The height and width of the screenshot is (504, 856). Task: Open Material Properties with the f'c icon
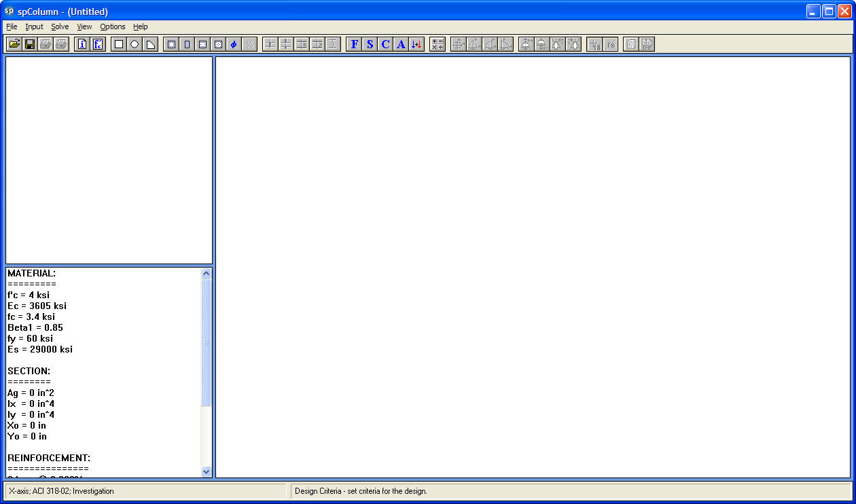pos(99,44)
